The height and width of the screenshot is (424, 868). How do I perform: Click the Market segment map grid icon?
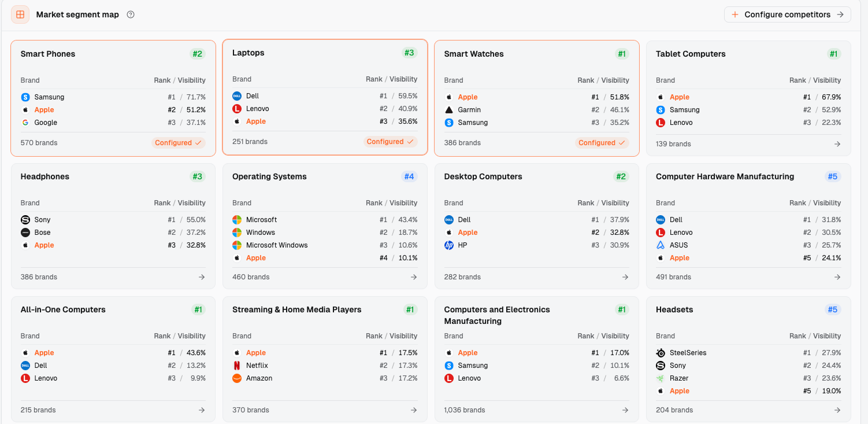pos(20,14)
